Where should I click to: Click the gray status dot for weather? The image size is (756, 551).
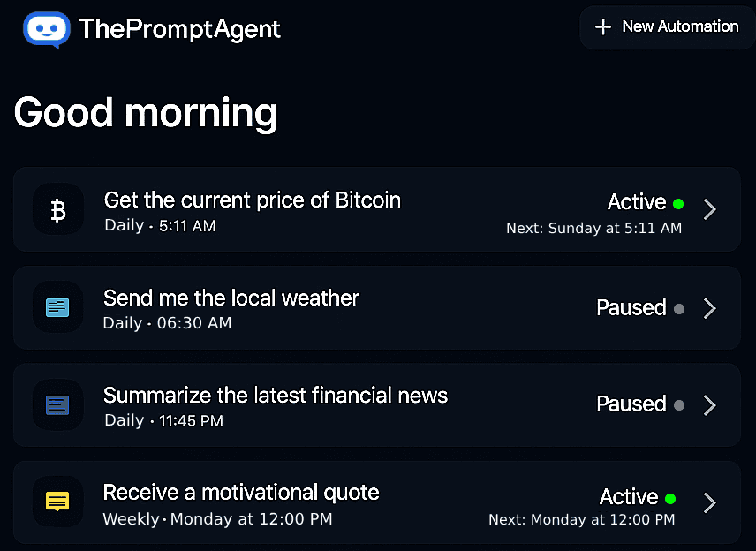pos(678,308)
